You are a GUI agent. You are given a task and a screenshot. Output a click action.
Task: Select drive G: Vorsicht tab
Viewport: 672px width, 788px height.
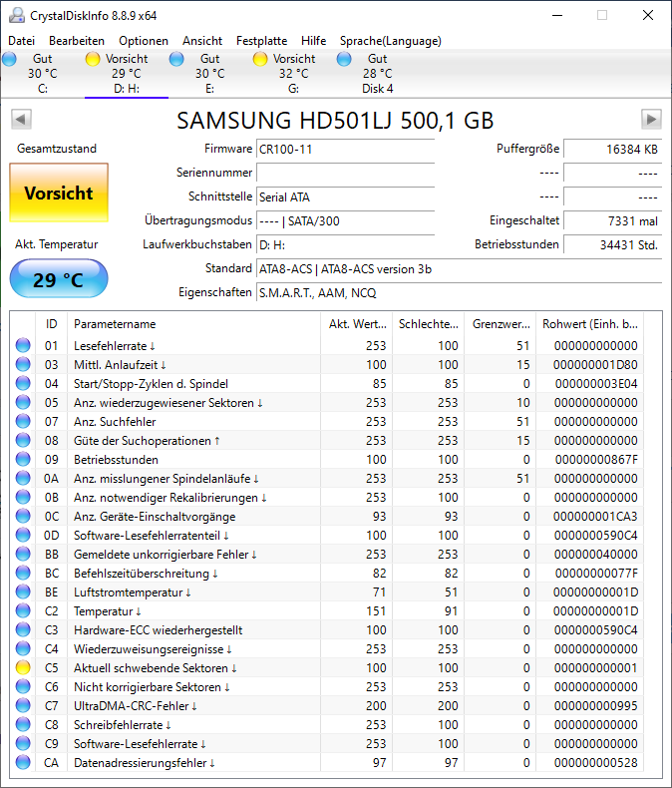[x=294, y=74]
